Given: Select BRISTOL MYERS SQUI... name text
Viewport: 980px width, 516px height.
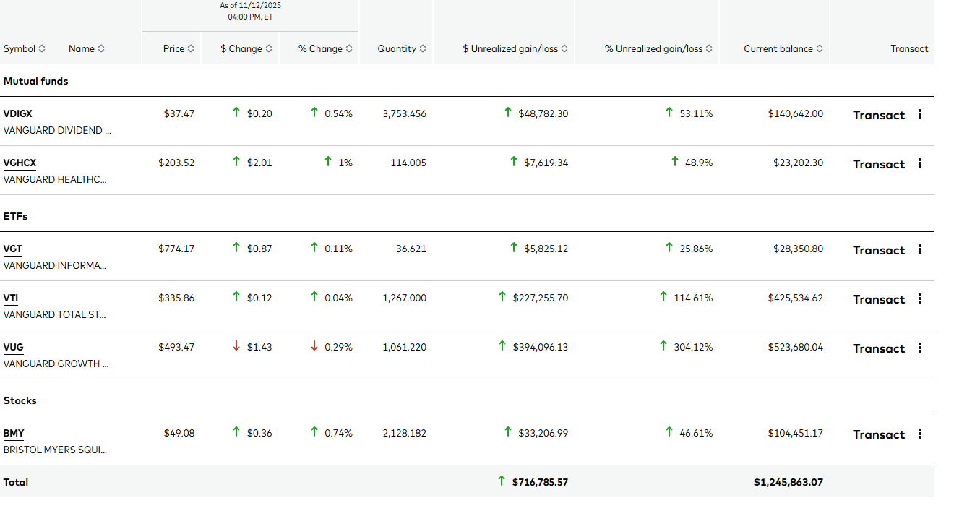Looking at the screenshot, I should pyautogui.click(x=56, y=450).
